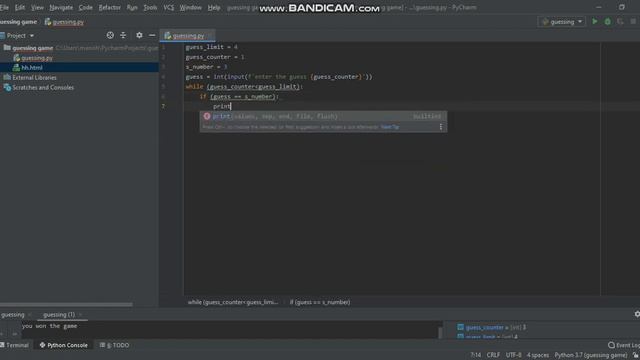Click the if (guess == s_number) breadcrumb

click(320, 302)
